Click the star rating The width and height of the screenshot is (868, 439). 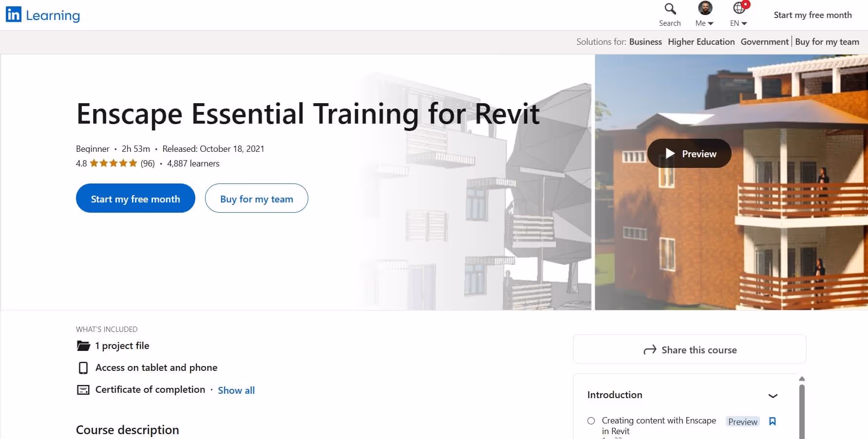[113, 164]
